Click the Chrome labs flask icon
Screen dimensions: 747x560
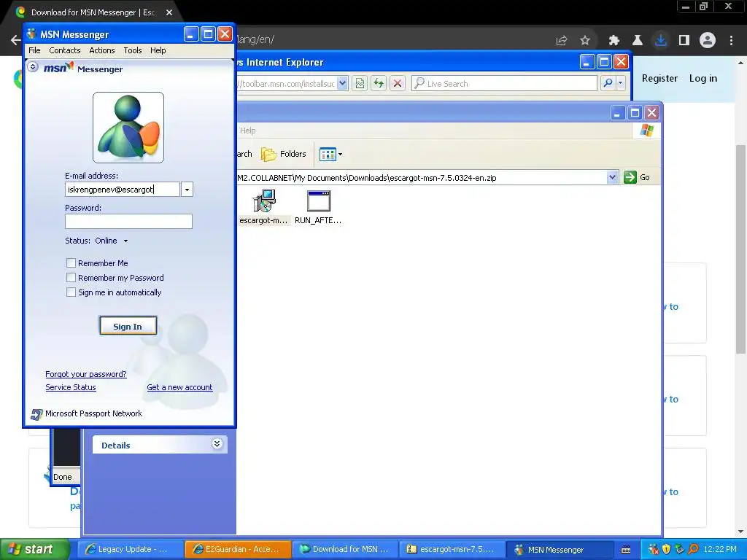[637, 41]
